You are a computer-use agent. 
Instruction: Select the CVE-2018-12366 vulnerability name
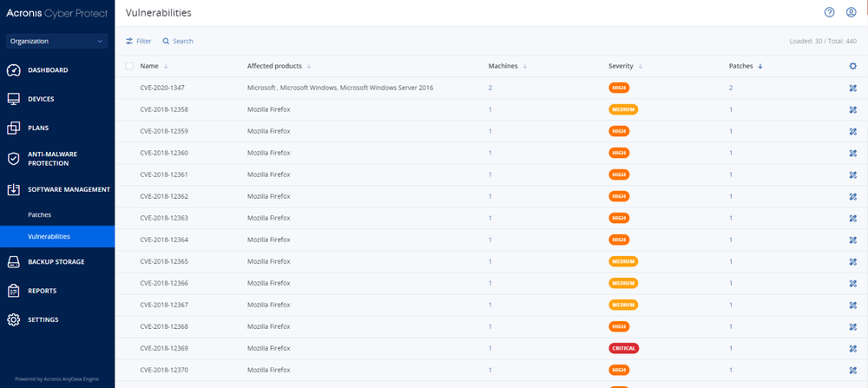(164, 283)
